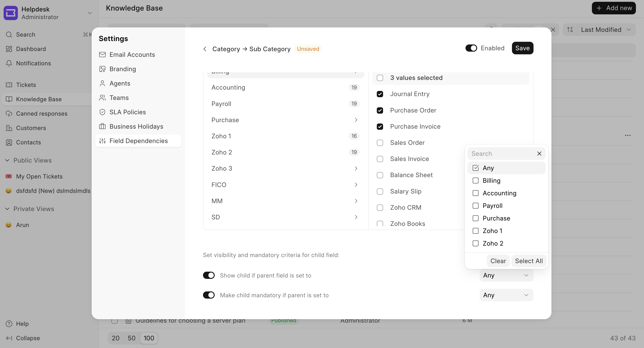Open the mandatory condition Any dropdown

506,295
